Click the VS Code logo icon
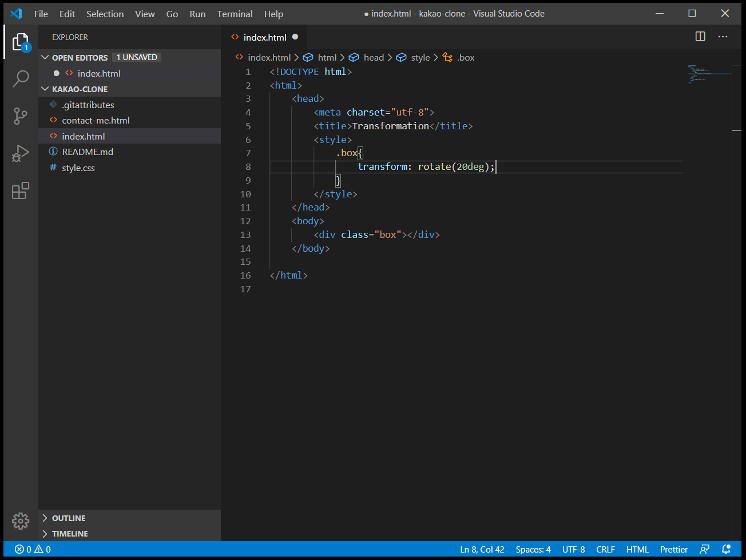746x560 pixels. (16, 14)
